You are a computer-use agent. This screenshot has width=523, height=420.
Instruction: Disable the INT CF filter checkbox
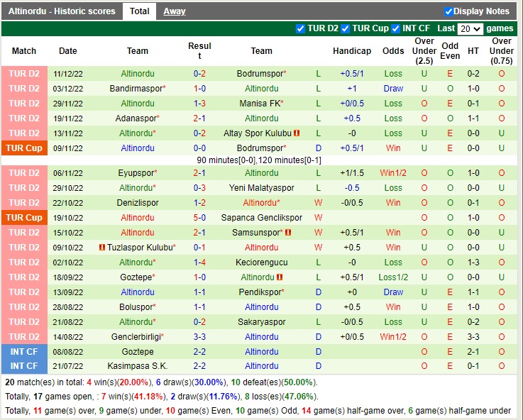pyautogui.click(x=396, y=28)
